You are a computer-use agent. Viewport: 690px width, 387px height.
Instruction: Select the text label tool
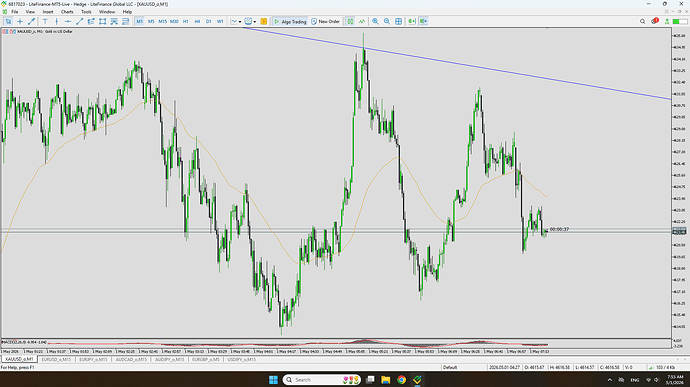(45, 21)
